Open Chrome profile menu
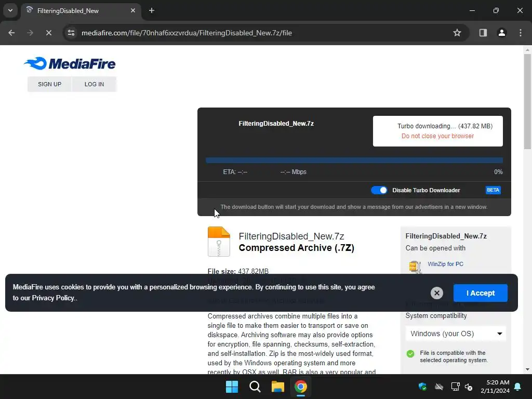532x399 pixels. click(502, 33)
